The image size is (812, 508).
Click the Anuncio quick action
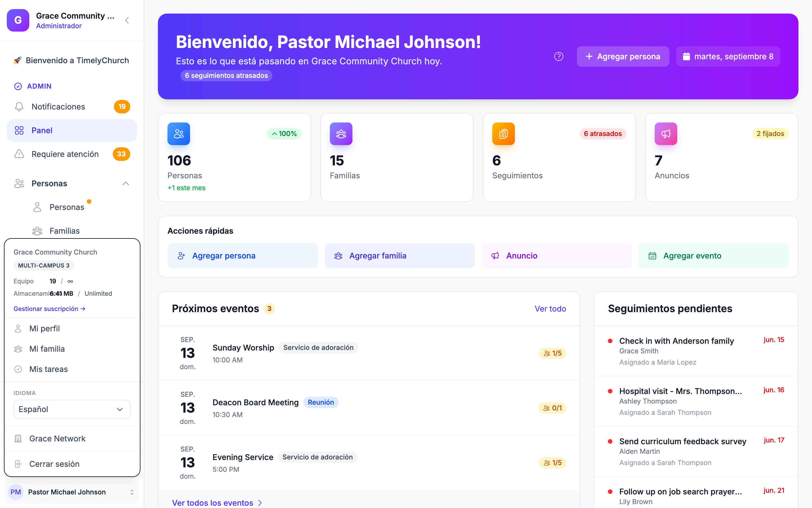(x=557, y=256)
